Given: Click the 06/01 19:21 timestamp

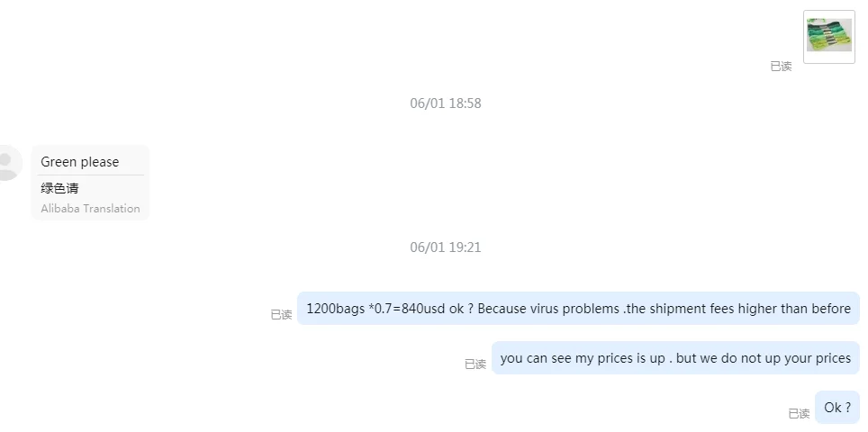Looking at the screenshot, I should tap(446, 247).
